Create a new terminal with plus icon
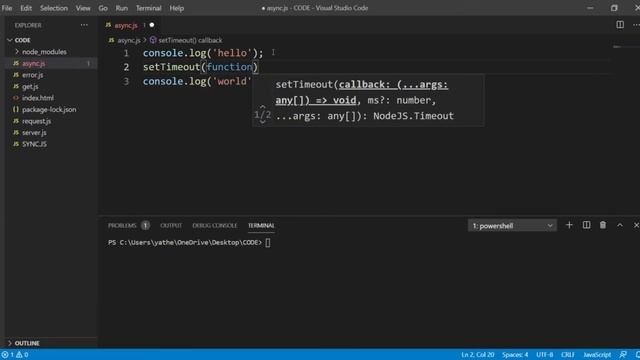 click(569, 225)
